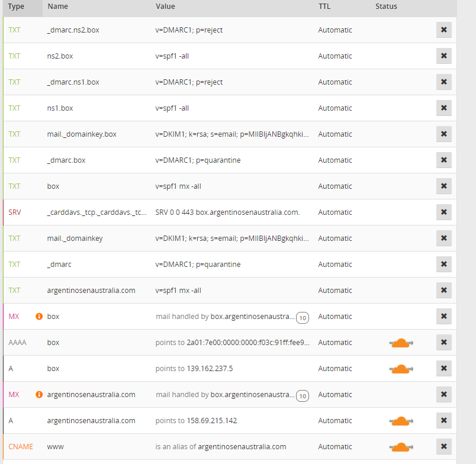Edit CNAME value 'is an alias of argentinosenaustralia.com'

click(x=221, y=446)
